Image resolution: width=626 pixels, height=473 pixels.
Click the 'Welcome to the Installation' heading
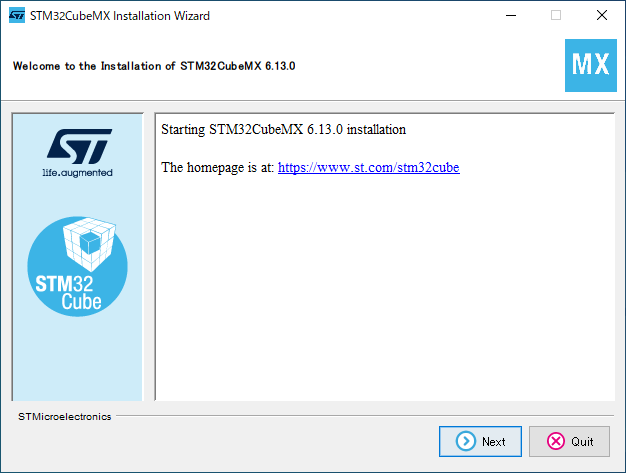click(x=154, y=66)
